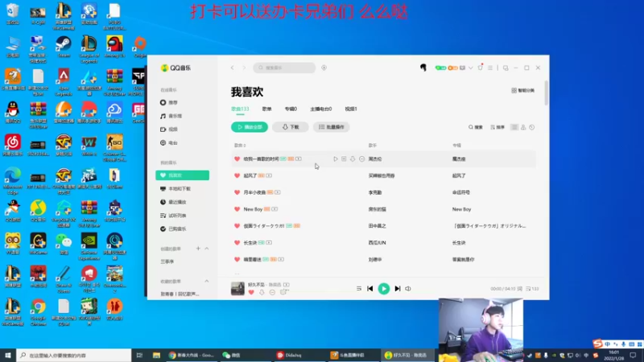The height and width of the screenshot is (362, 644).
Task: Switch to mini player mode icon
Action: (506, 68)
